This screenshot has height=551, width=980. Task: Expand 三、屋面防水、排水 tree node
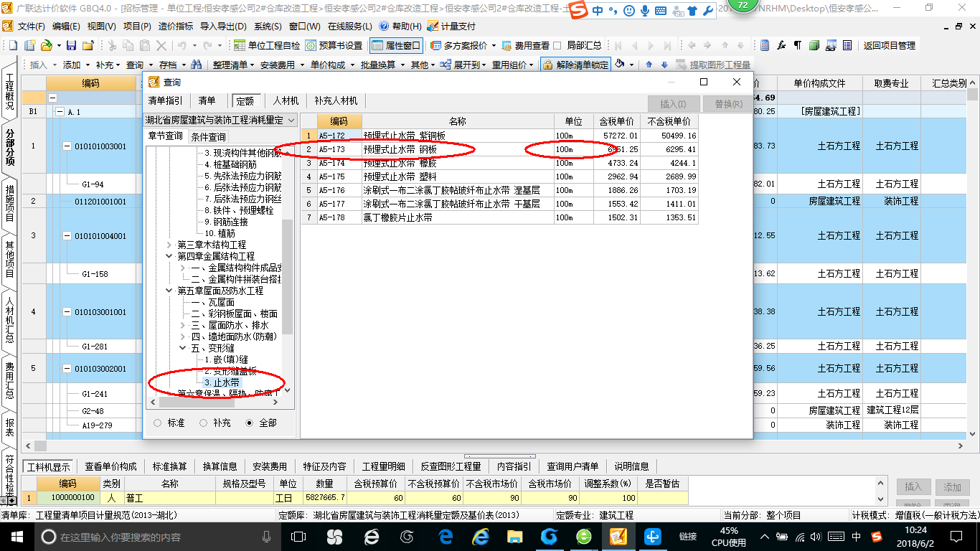[183, 325]
